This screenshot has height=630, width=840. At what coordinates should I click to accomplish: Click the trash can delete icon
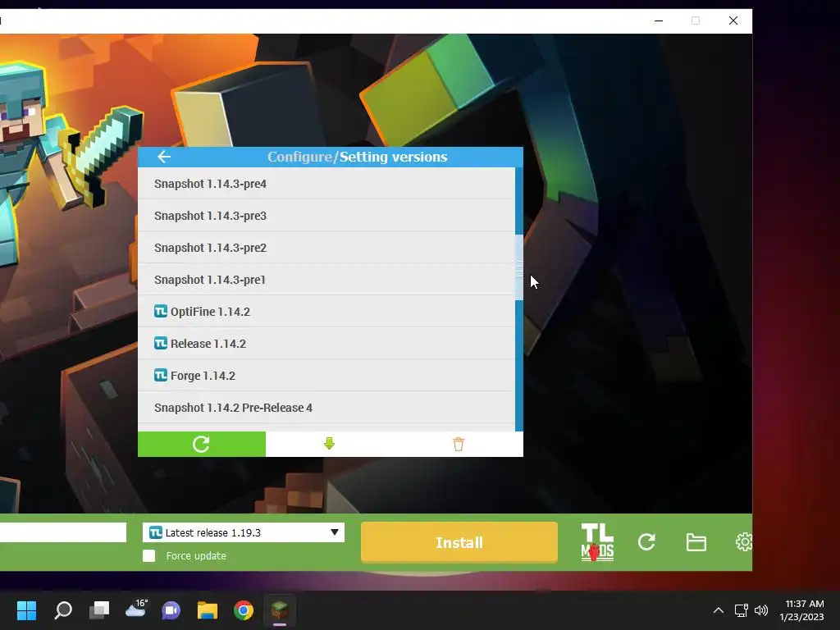(x=458, y=444)
